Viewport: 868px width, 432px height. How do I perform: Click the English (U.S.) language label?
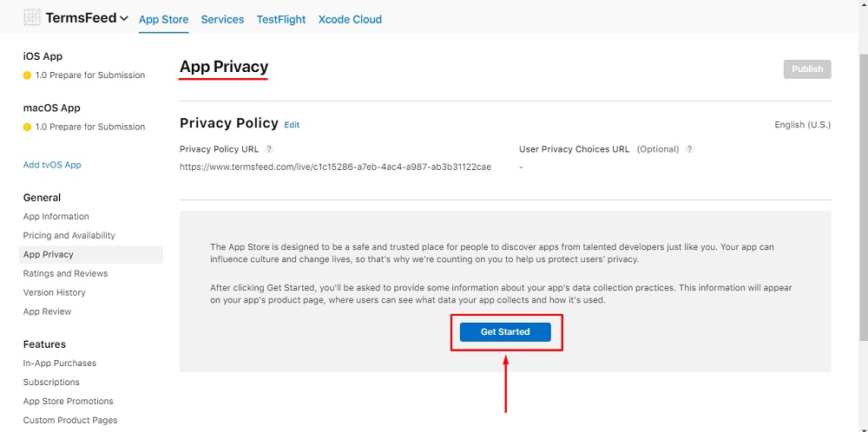coord(803,125)
